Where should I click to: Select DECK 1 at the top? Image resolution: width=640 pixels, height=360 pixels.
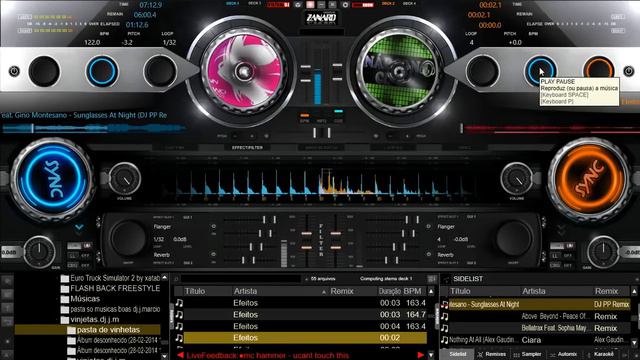[233, 4]
